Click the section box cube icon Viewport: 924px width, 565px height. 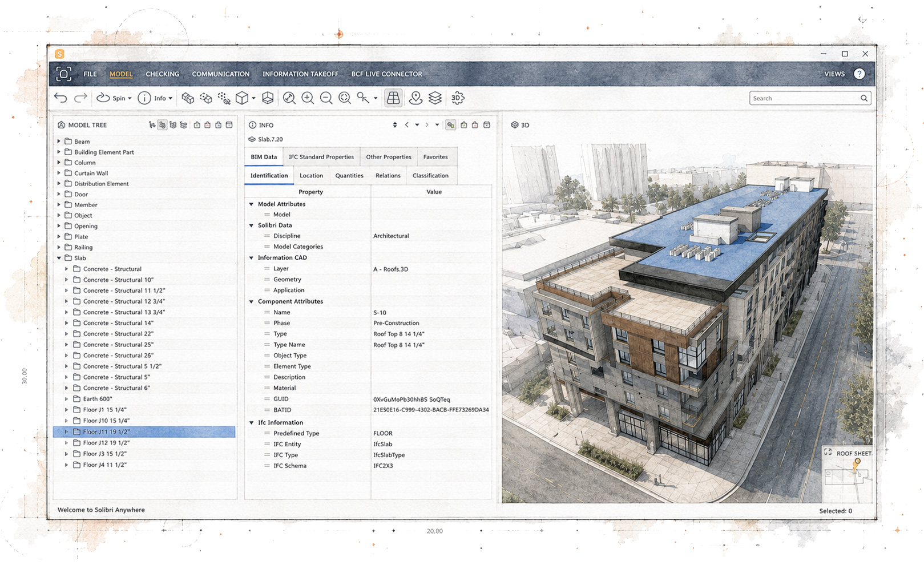(x=268, y=98)
